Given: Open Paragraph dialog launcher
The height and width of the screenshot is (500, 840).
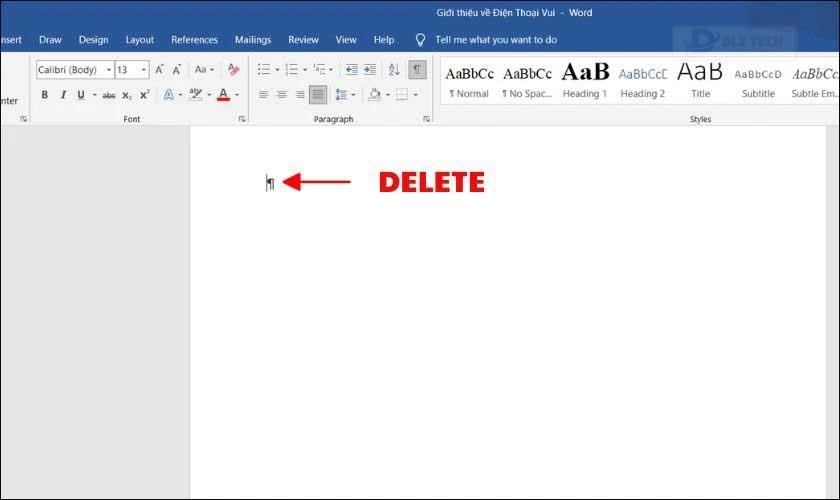Looking at the screenshot, I should coord(426,119).
